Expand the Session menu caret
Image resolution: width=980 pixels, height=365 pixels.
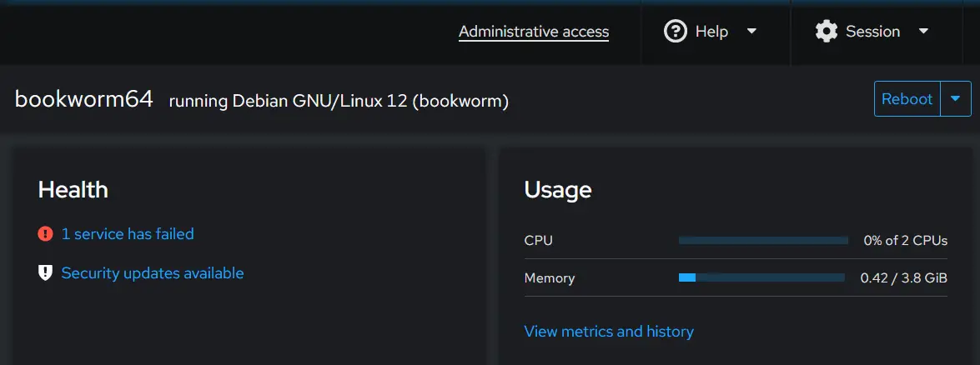pyautogui.click(x=924, y=32)
